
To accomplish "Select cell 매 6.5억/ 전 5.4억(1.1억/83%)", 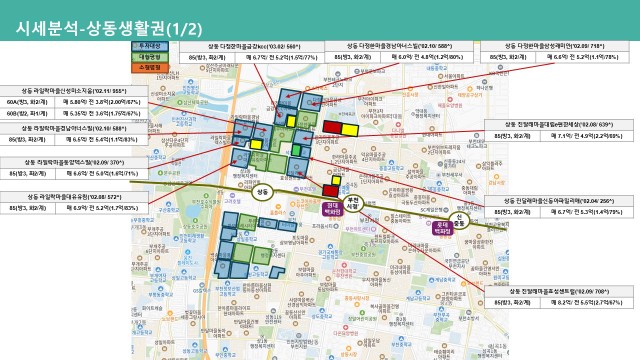I will pyautogui.click(x=101, y=140).
